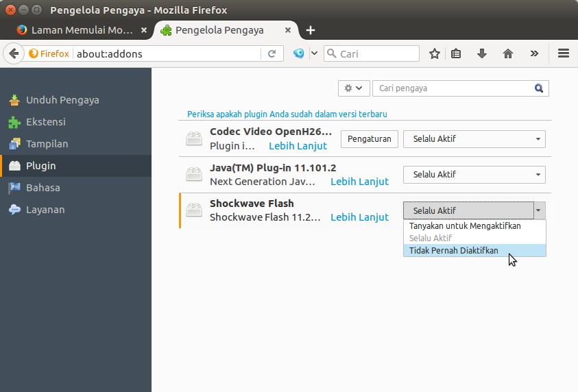Open search engine dropdown arrow
The width and height of the screenshot is (578, 392).
coord(314,53)
